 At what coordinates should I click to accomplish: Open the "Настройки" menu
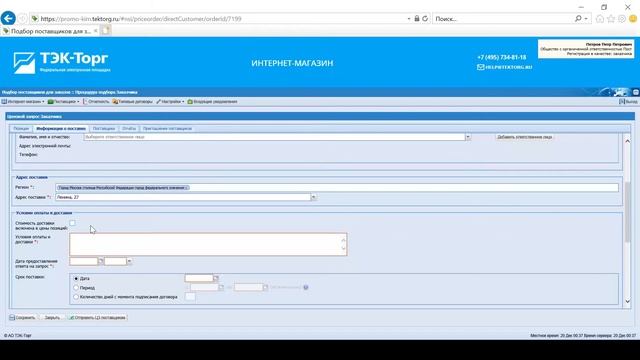(x=170, y=102)
